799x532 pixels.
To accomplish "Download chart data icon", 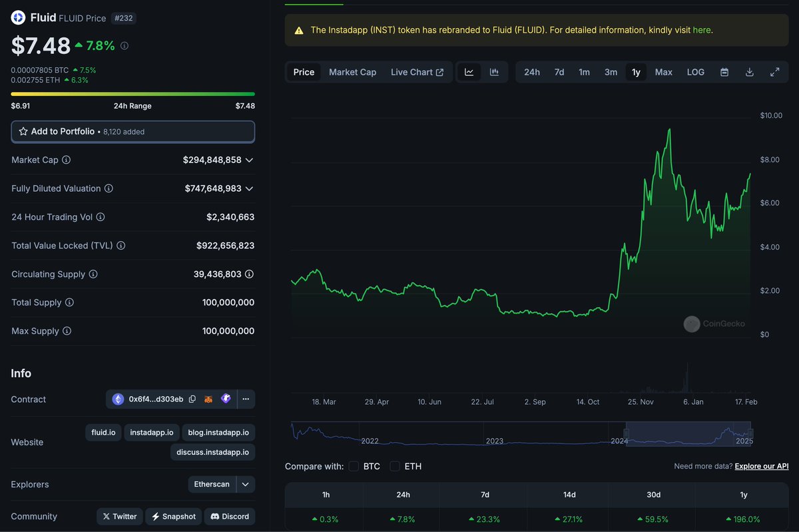I will point(750,72).
